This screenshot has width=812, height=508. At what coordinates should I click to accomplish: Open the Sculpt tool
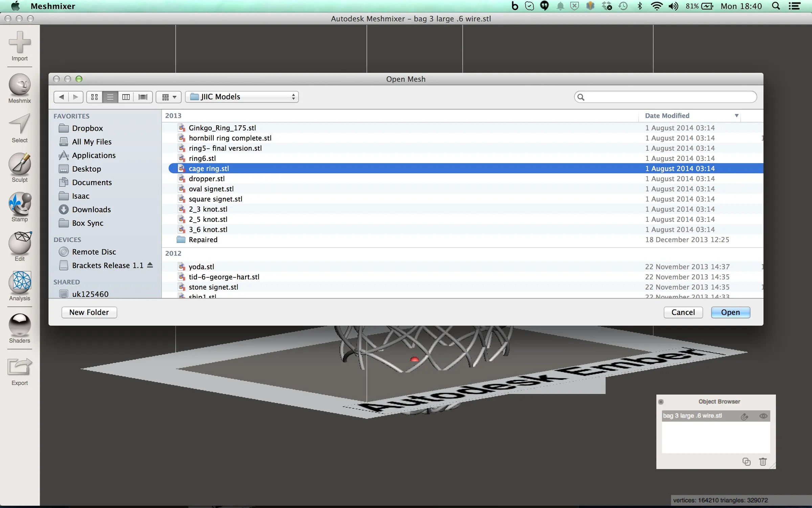point(20,168)
